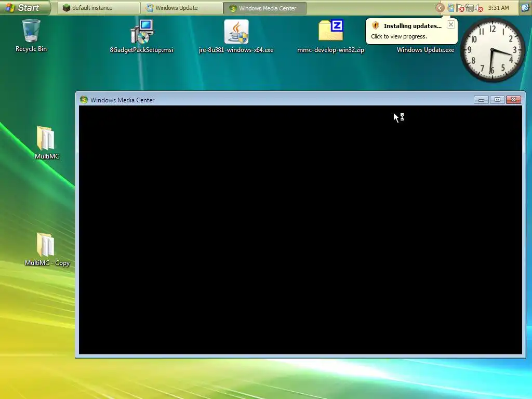Dismiss the Installing updates balloon
Screen dimensions: 532x399
450,24
